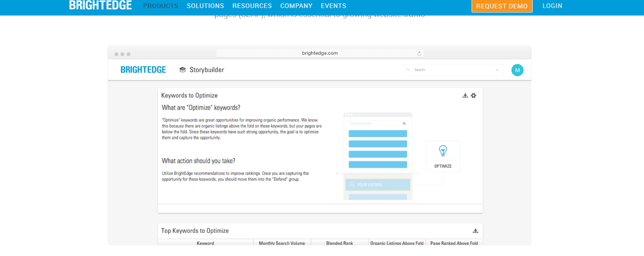644x256 pixels.
Task: Open Keywords to Optimize settings gear
Action: tap(473, 96)
